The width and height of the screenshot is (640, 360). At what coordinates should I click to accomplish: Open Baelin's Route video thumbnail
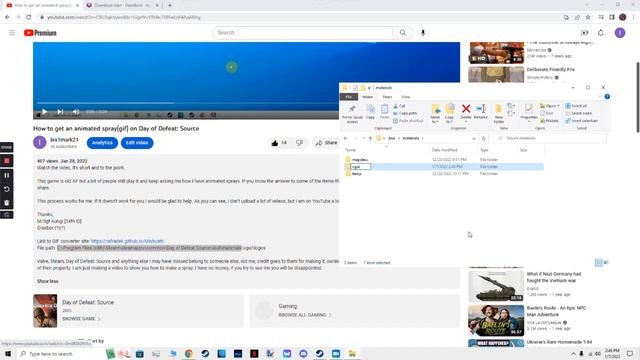coord(496,320)
